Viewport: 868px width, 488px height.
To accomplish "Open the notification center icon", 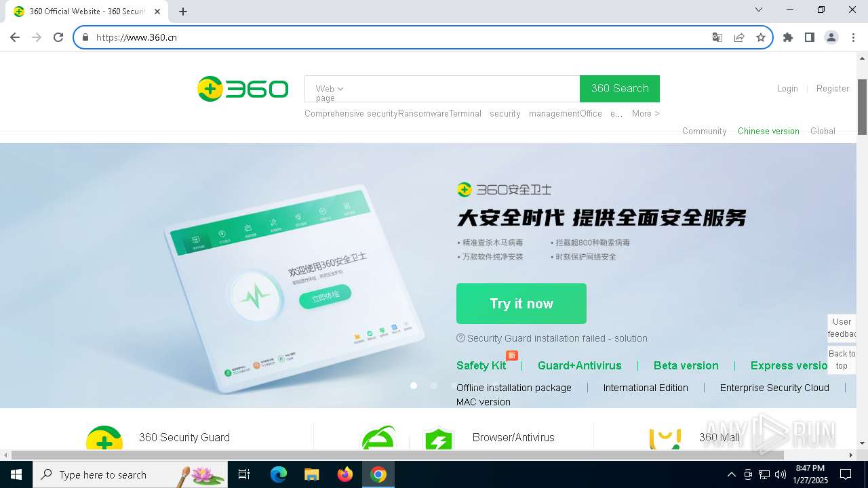I will (x=846, y=474).
